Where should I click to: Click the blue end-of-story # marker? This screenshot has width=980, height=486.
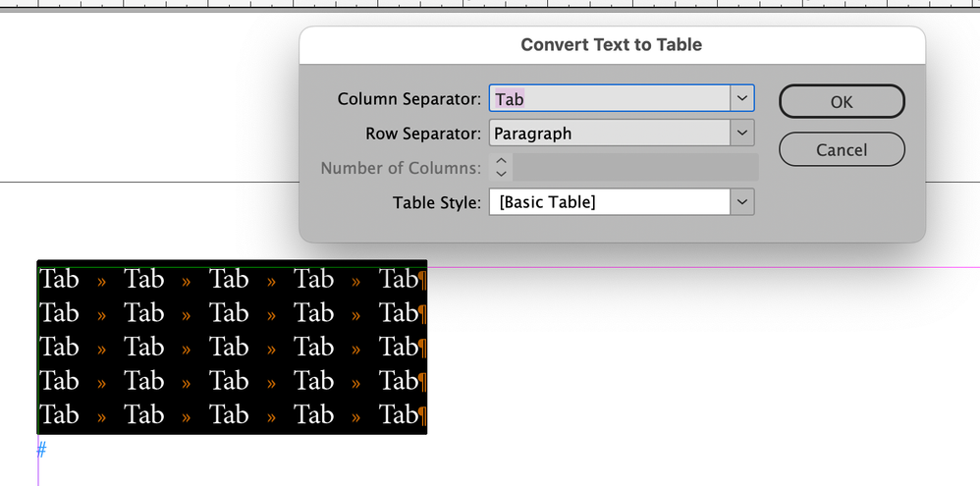pos(41,451)
